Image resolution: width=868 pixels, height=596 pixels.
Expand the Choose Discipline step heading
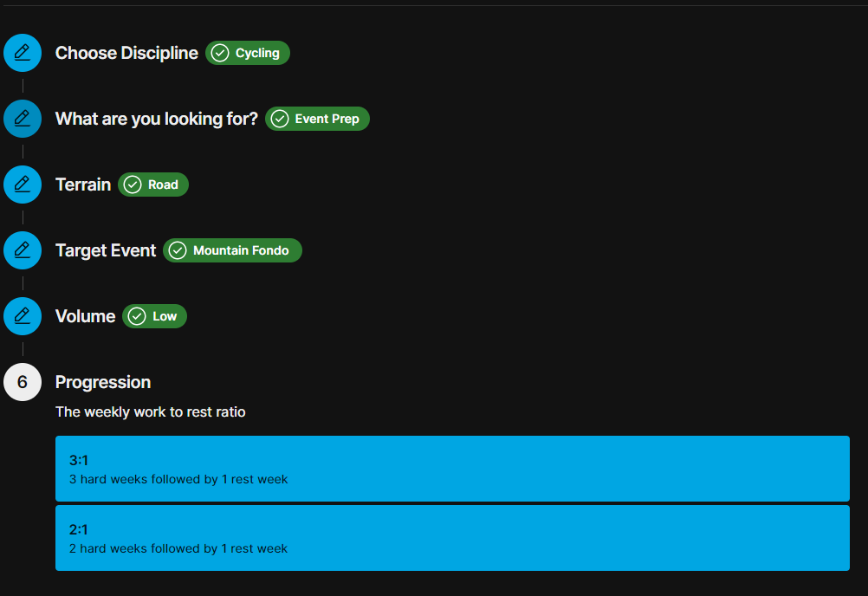coord(126,53)
